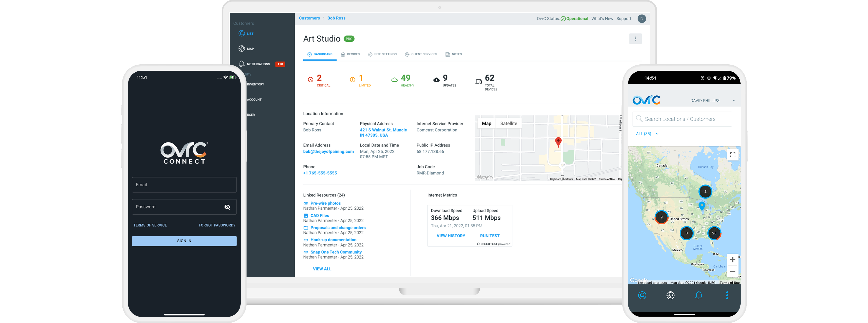Tap the globe map icon in phone bottom bar
This screenshot has height=323, width=868.
click(670, 295)
